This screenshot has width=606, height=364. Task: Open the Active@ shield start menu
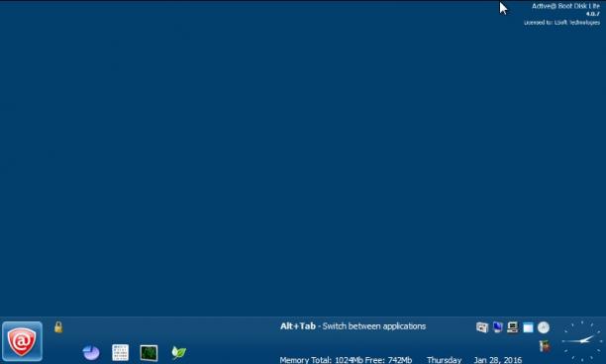point(22,341)
